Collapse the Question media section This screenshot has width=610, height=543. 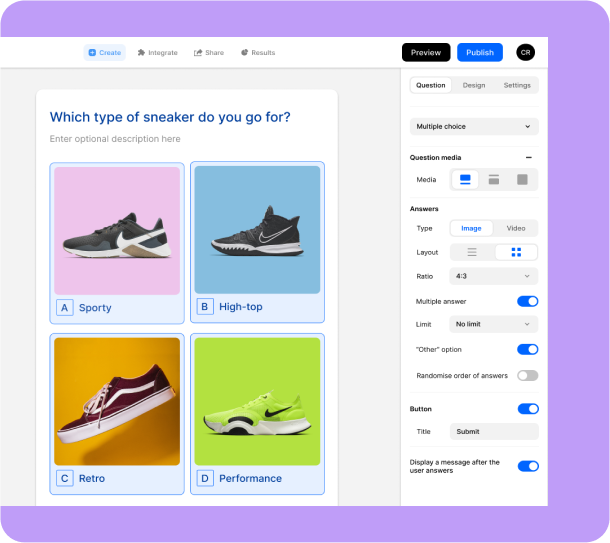tap(529, 158)
